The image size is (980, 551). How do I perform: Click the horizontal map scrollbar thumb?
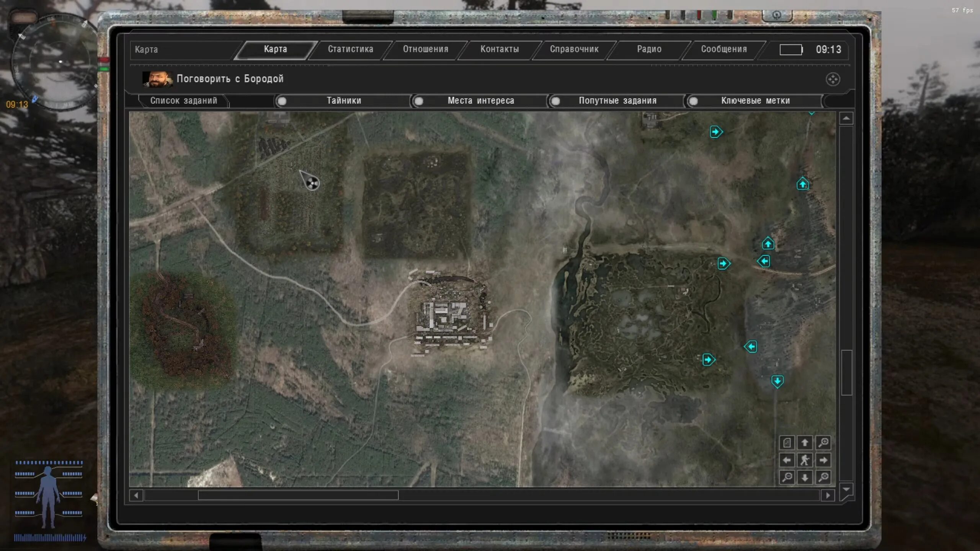click(298, 496)
